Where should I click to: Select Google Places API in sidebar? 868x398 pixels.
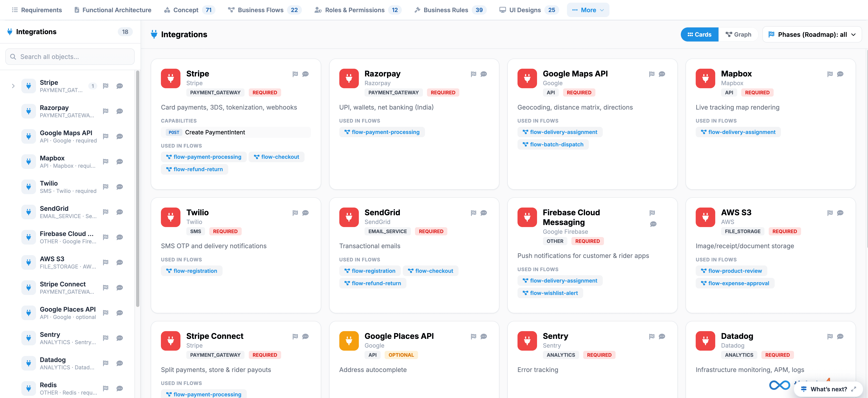[x=67, y=313]
